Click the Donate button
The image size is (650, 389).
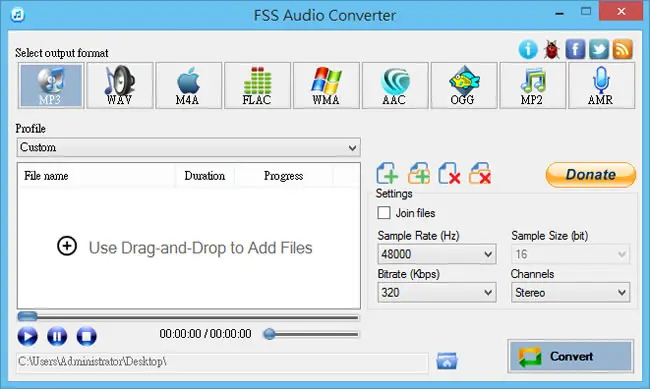(590, 175)
